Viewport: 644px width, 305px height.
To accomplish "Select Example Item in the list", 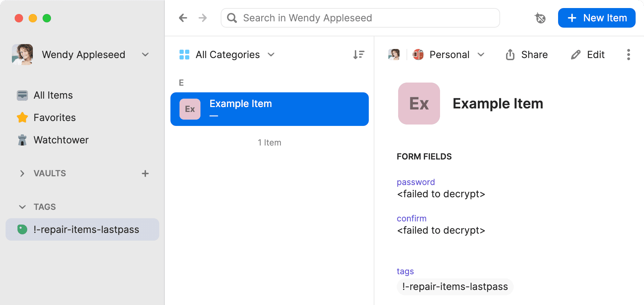I will (270, 109).
